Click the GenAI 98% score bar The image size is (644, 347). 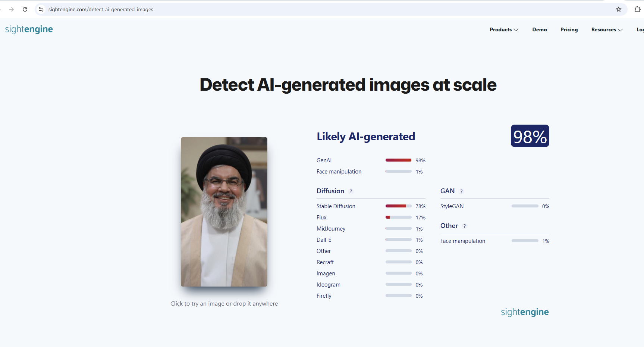[398, 160]
